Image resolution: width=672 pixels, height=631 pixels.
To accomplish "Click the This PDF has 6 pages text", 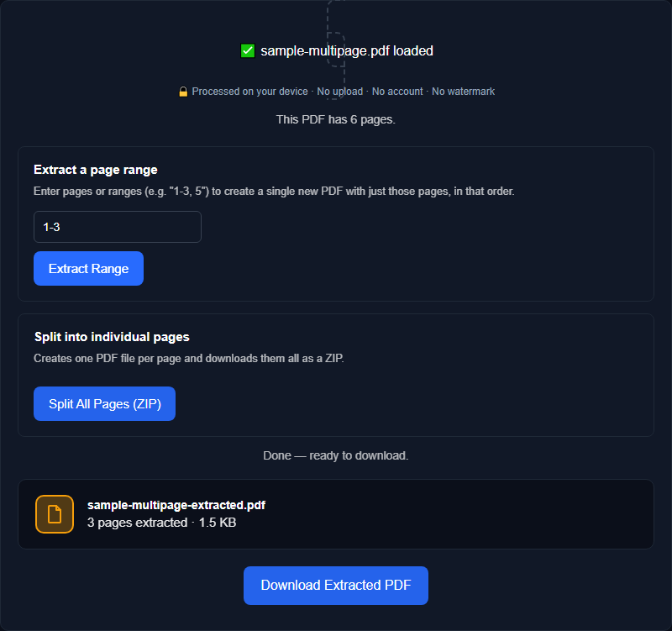I will coord(335,119).
